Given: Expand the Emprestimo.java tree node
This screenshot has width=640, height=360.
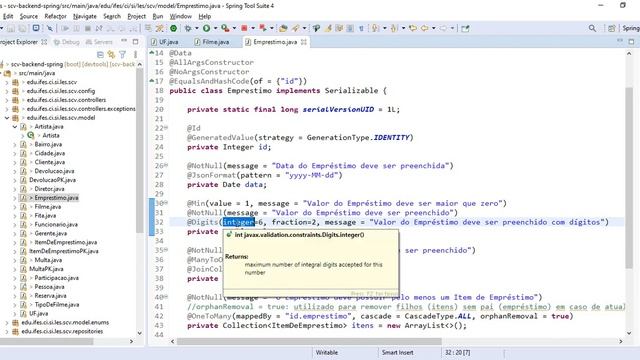Looking at the screenshot, I should coord(15,198).
